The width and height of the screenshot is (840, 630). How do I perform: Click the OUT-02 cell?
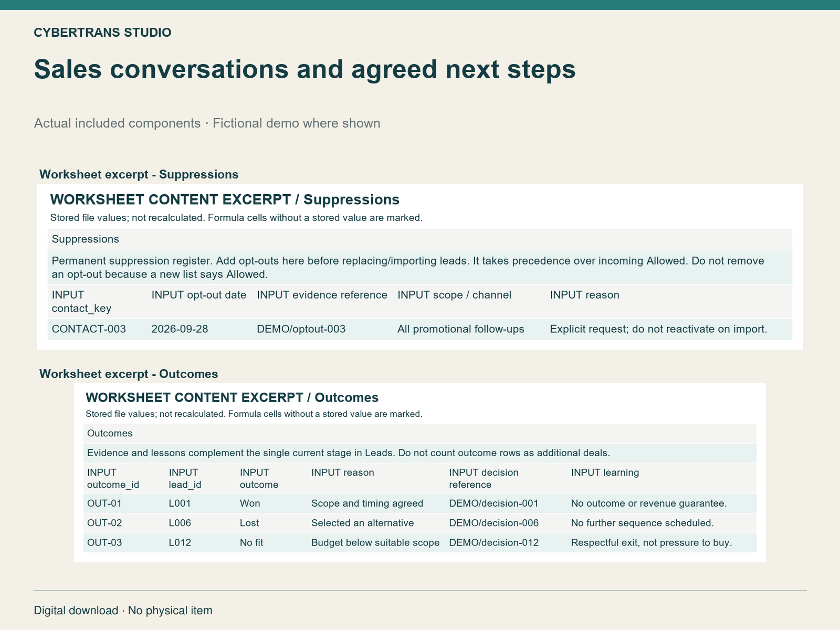[x=104, y=523]
